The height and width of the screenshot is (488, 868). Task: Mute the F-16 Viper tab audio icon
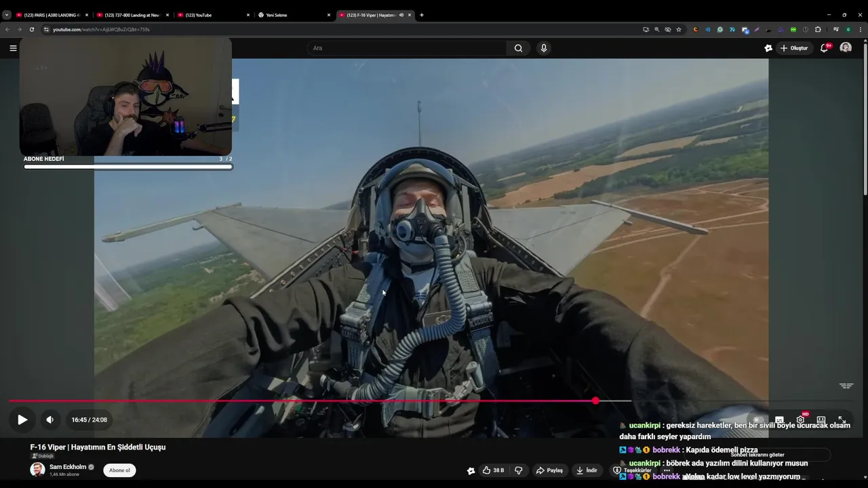401,15
